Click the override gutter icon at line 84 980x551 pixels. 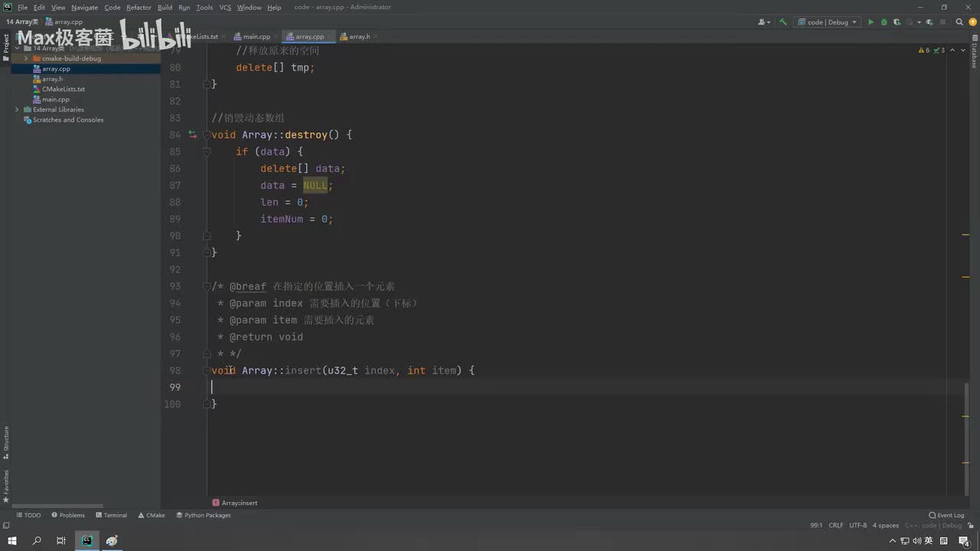(x=192, y=135)
